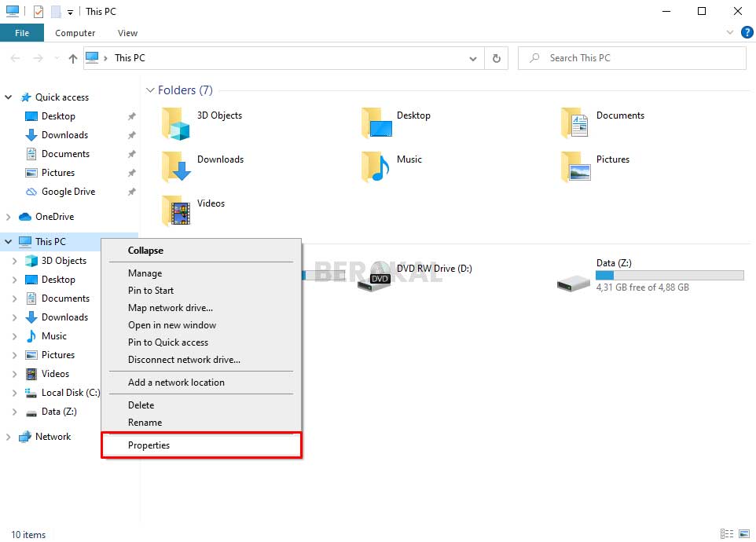Open the address bar dropdown arrow
756x542 pixels.
tap(473, 57)
